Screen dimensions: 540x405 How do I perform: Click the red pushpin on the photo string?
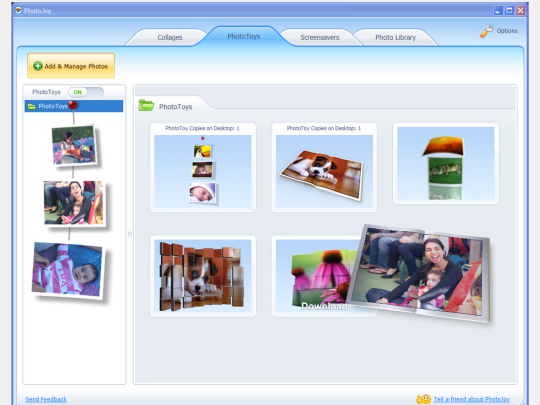coord(73,105)
